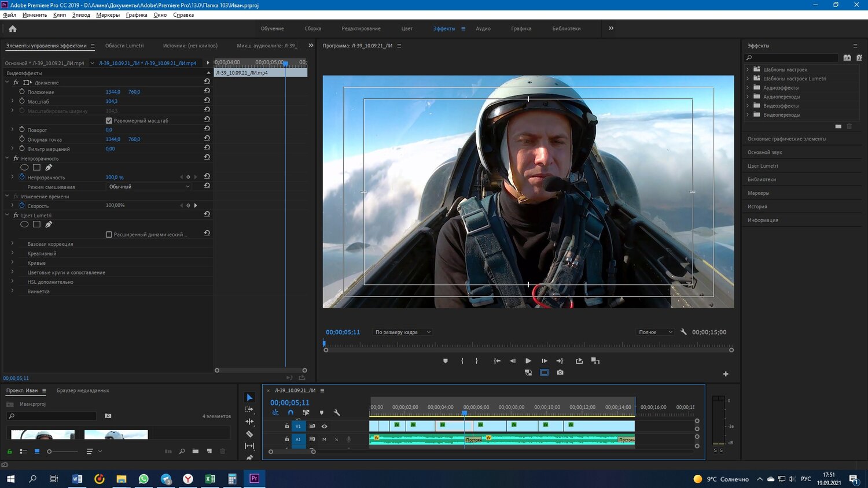
Task: Open the Клип menu
Action: 59,15
